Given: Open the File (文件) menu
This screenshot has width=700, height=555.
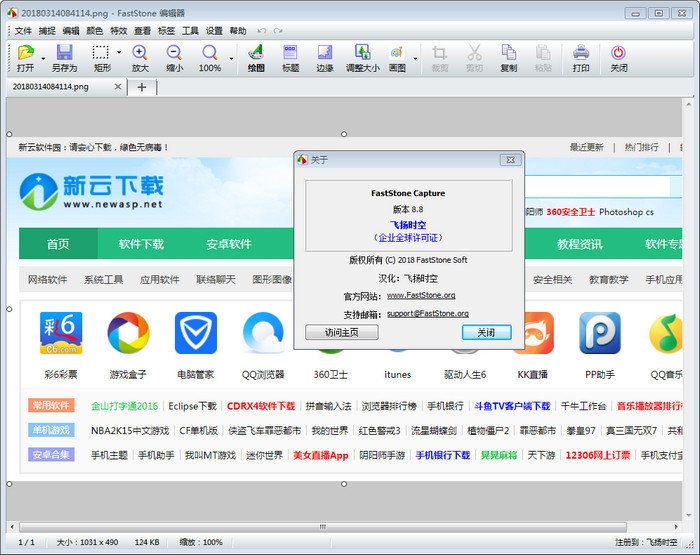Looking at the screenshot, I should 23,31.
